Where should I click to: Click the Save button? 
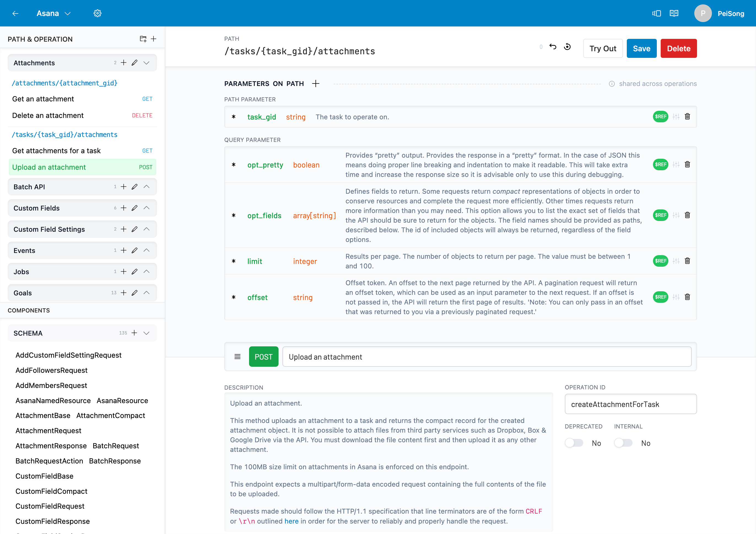(x=641, y=48)
